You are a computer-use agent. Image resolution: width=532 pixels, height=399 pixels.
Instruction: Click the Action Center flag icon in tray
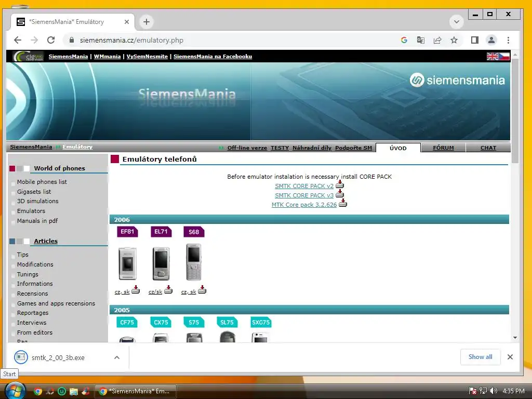pos(473,391)
